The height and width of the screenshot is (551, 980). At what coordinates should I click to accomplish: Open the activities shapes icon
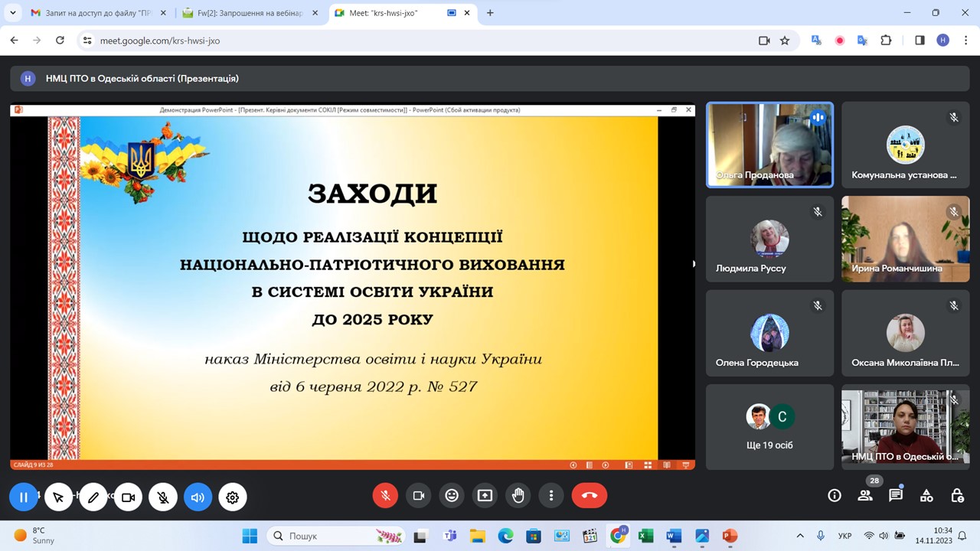[926, 496]
